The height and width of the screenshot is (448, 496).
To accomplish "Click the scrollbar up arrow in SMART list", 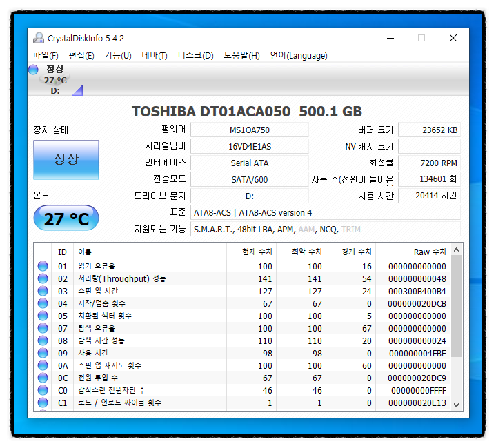I will click(456, 250).
